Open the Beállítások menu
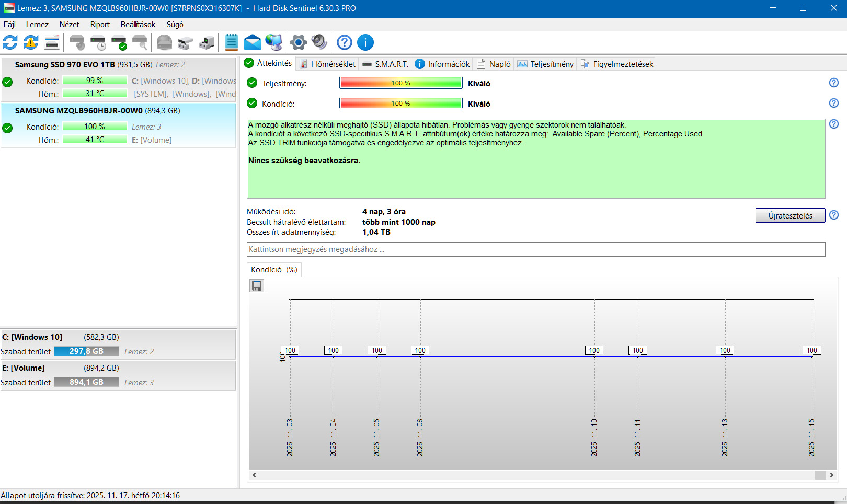847x504 pixels. [138, 25]
